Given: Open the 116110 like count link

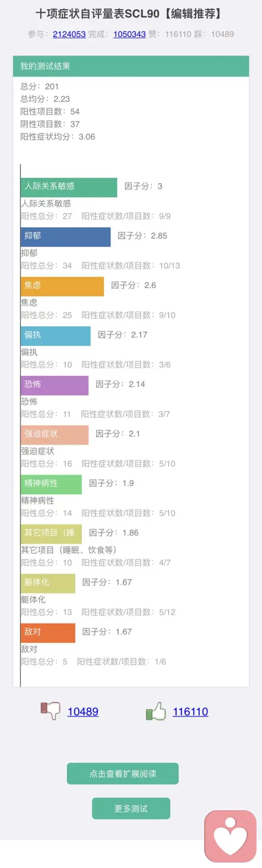Looking at the screenshot, I should pos(190,712).
